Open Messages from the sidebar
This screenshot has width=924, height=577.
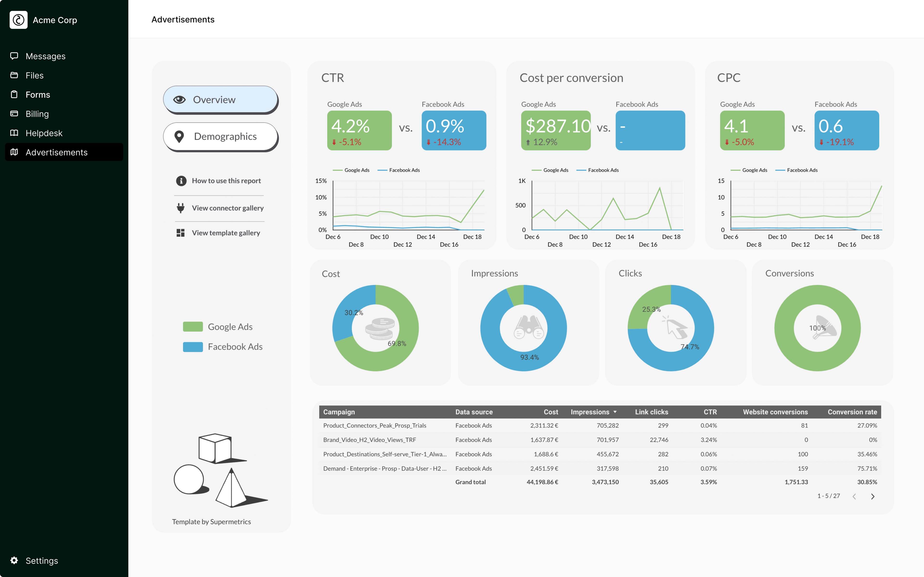45,56
